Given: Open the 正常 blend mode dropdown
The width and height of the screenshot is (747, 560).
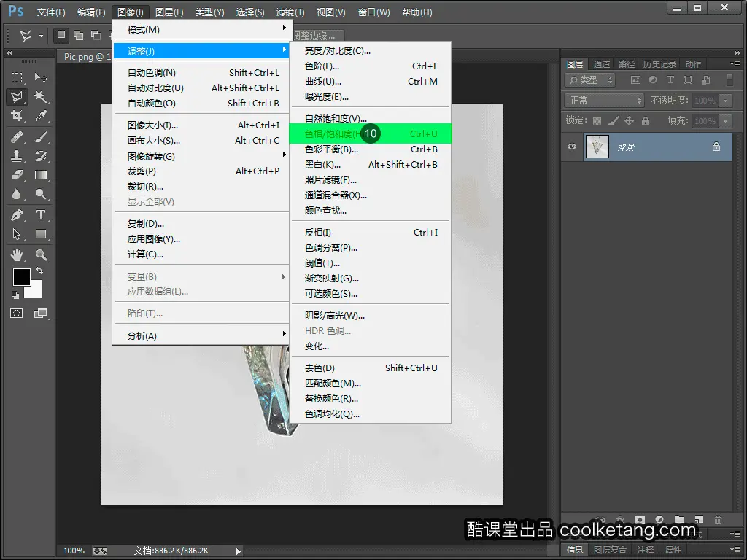Looking at the screenshot, I should tap(605, 101).
